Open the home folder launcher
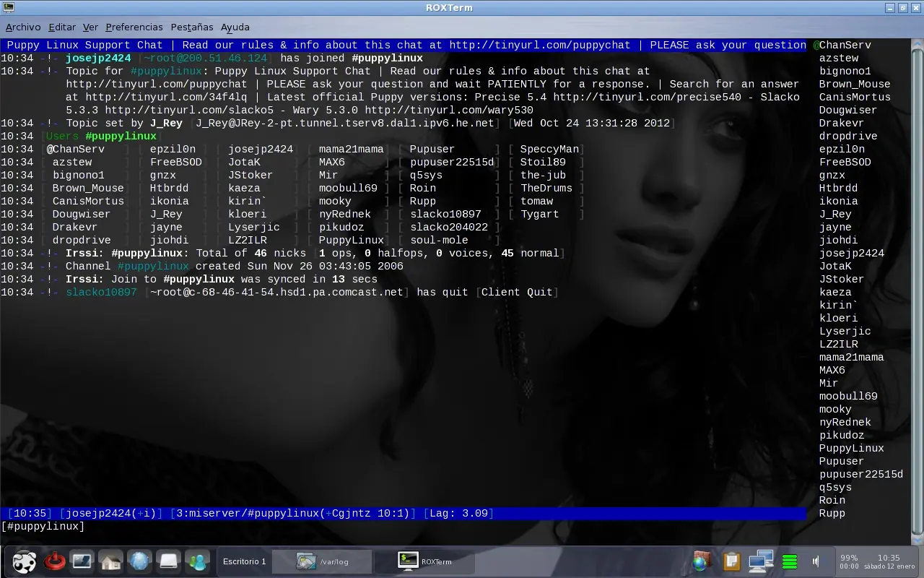Image resolution: width=924 pixels, height=578 pixels. coord(110,561)
